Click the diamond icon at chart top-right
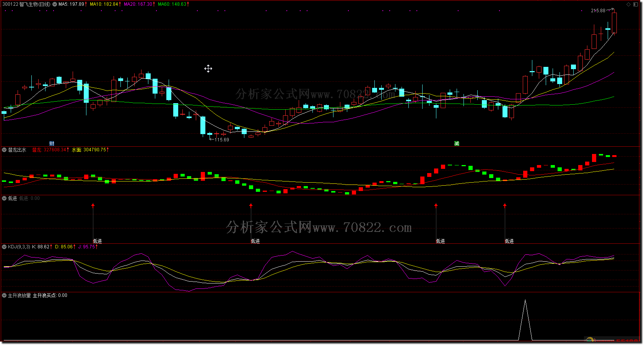The width and height of the screenshot is (644, 345). click(628, 4)
